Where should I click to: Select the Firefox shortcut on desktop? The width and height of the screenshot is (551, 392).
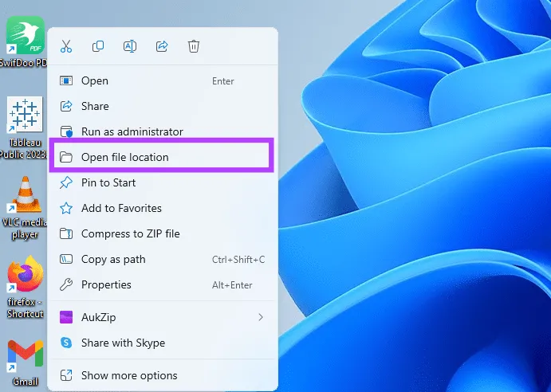25,283
